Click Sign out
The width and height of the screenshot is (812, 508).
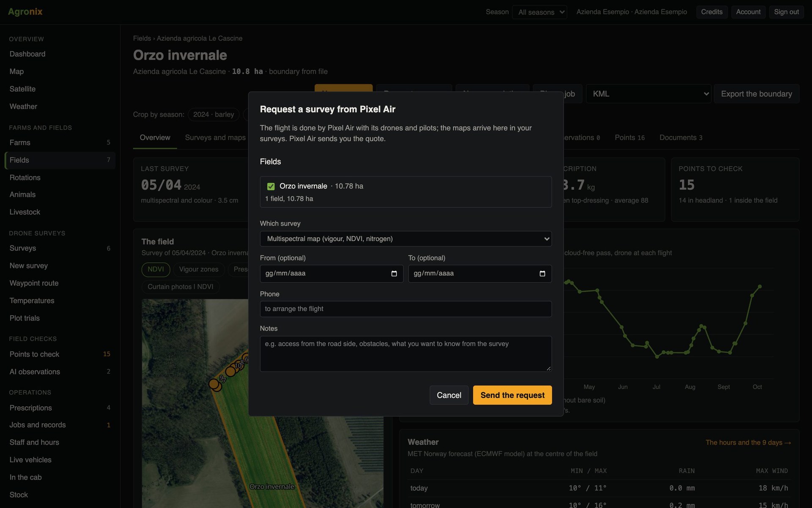pyautogui.click(x=786, y=12)
